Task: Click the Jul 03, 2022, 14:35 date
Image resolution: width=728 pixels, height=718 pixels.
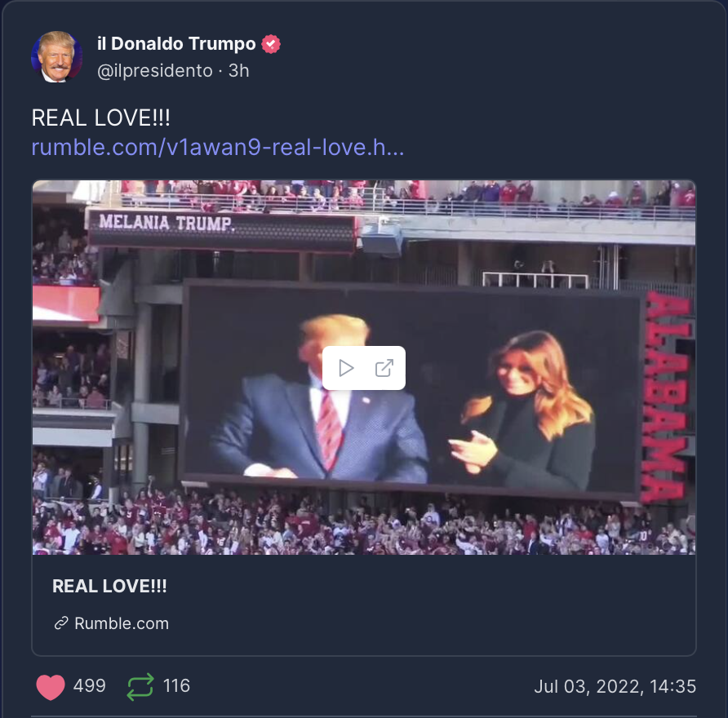Action: point(615,686)
